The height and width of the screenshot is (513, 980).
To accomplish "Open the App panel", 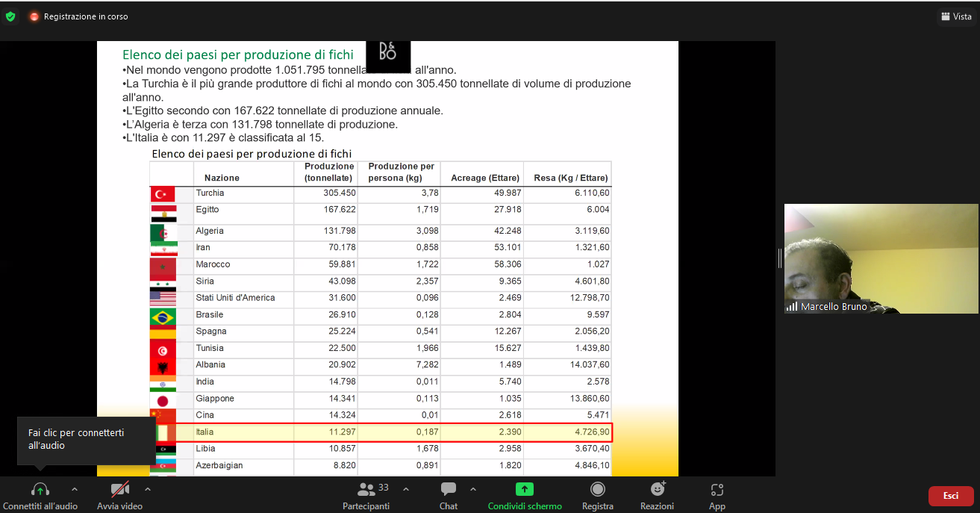I will click(x=717, y=496).
